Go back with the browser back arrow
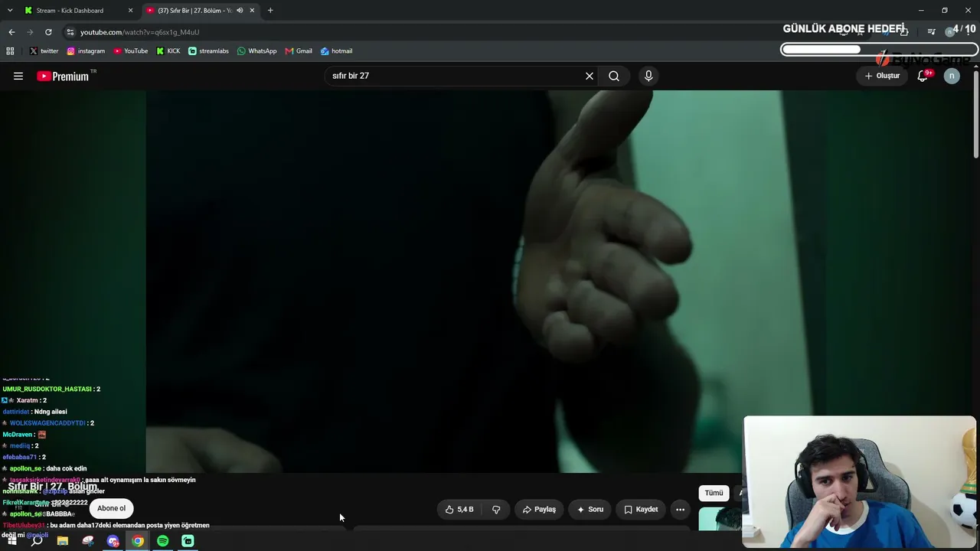 tap(11, 32)
